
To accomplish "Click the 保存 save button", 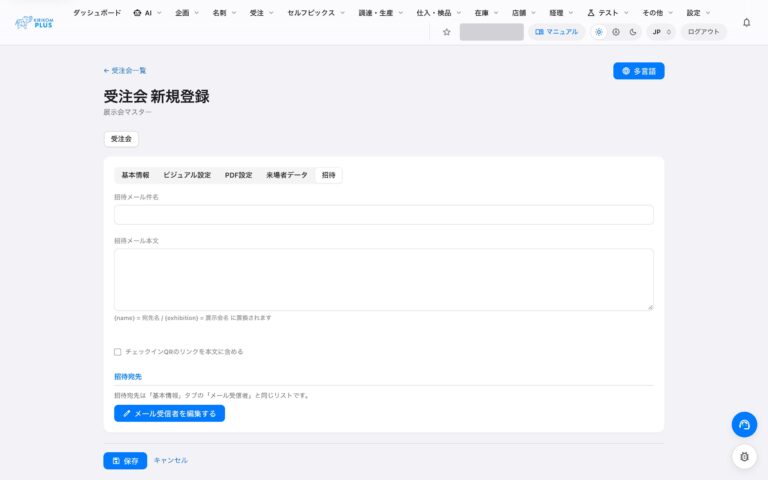I will [x=125, y=460].
